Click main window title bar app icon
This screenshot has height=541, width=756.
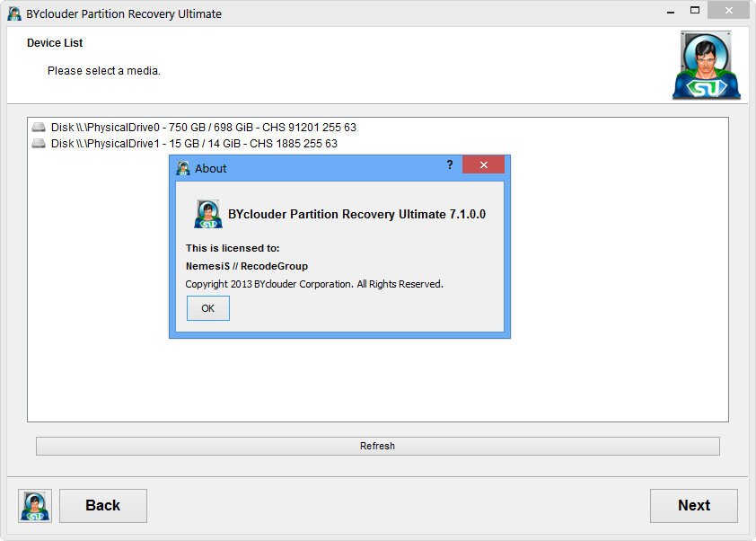pos(14,13)
